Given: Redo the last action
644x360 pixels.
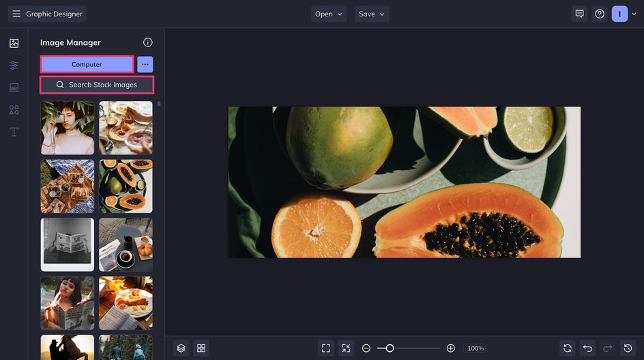Looking at the screenshot, I should tap(608, 348).
